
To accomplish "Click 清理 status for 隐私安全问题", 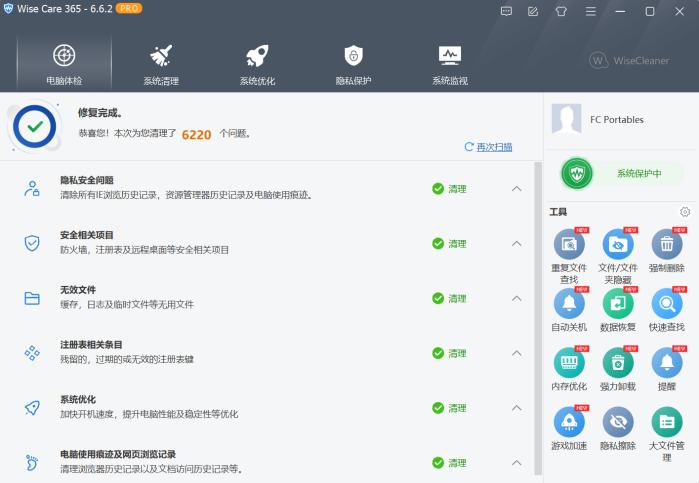I will [449, 189].
